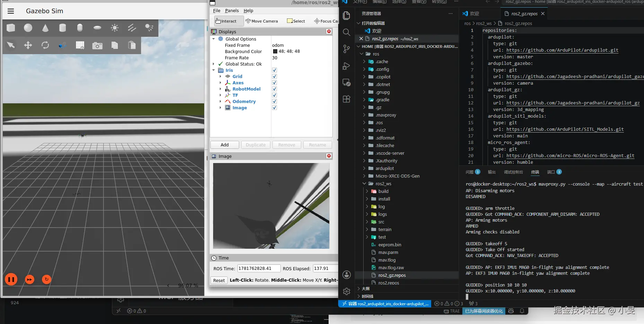Switch to the 输出 panel tab

tap(491, 172)
